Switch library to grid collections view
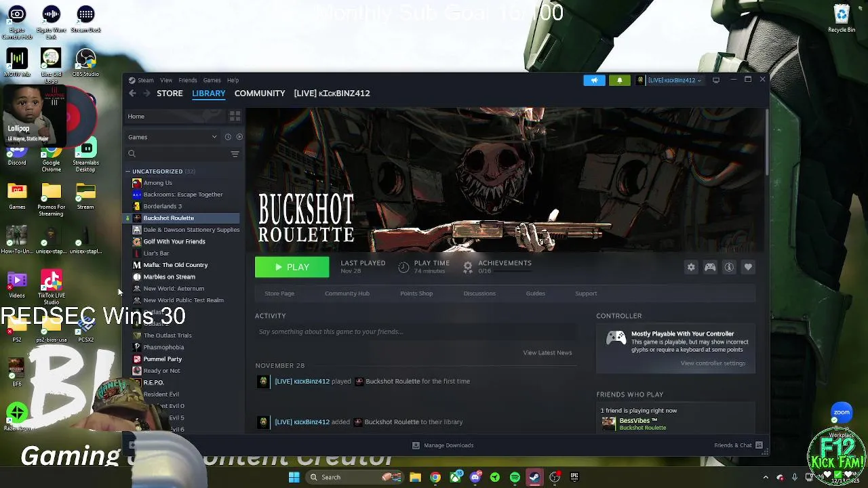The image size is (868, 488). [235, 117]
